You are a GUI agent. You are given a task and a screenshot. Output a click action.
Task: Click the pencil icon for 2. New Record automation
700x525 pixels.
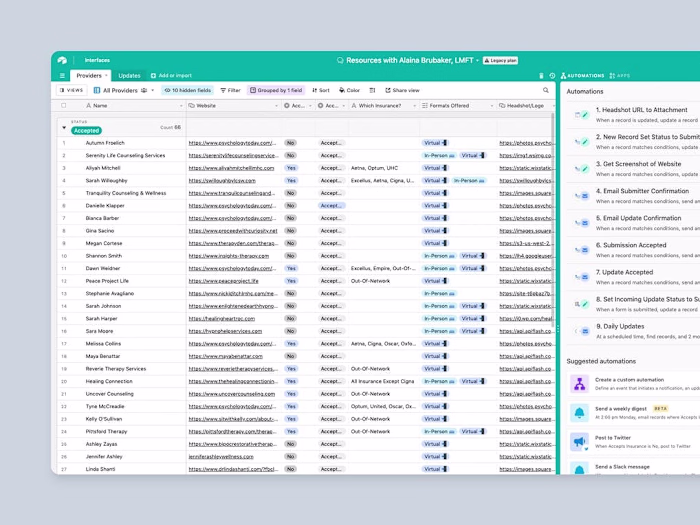click(x=585, y=142)
